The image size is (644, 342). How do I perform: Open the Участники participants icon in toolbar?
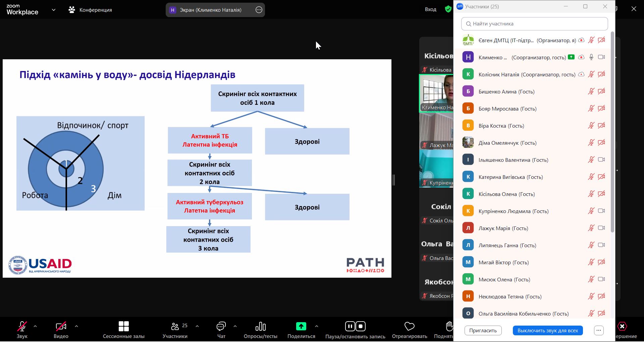point(175,326)
